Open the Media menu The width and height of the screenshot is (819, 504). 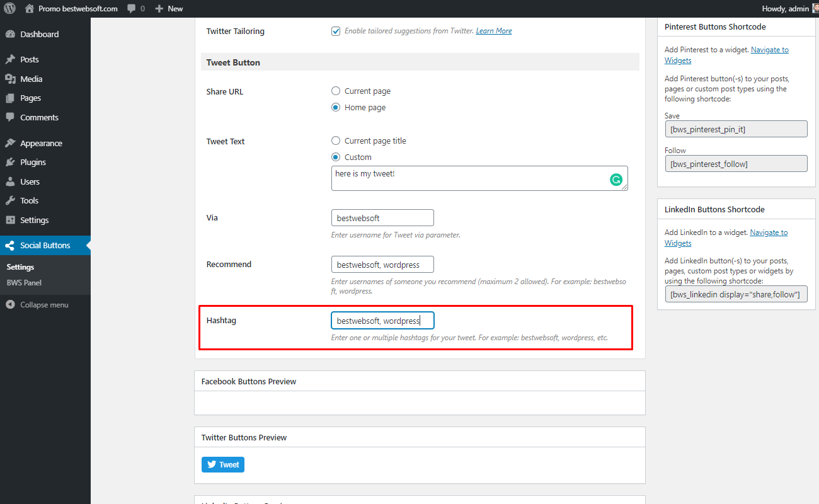[x=45, y=79]
